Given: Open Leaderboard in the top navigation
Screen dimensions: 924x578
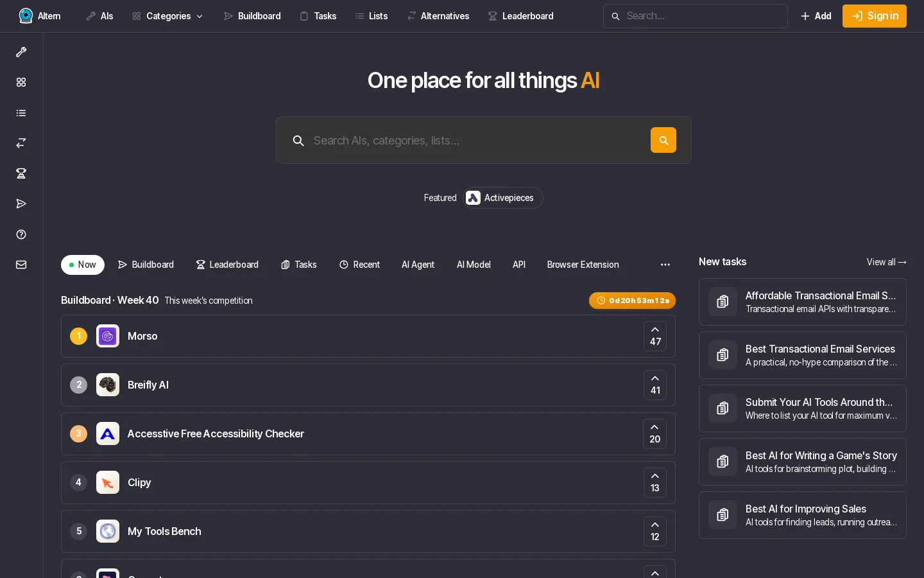Looking at the screenshot, I should (x=521, y=16).
